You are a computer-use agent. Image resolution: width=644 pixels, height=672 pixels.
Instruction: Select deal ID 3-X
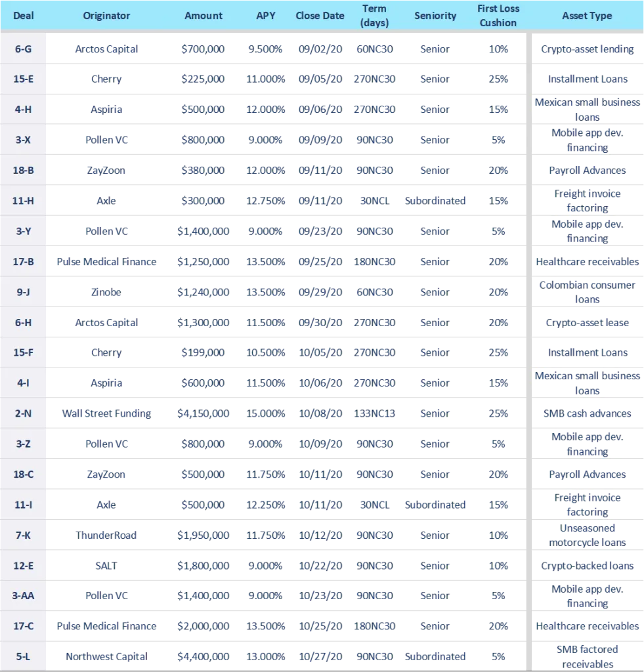click(23, 140)
